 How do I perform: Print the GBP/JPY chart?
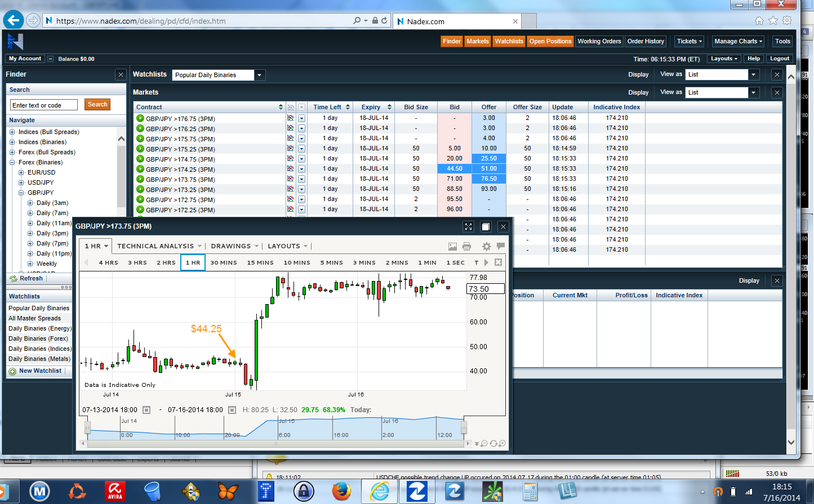(x=466, y=246)
